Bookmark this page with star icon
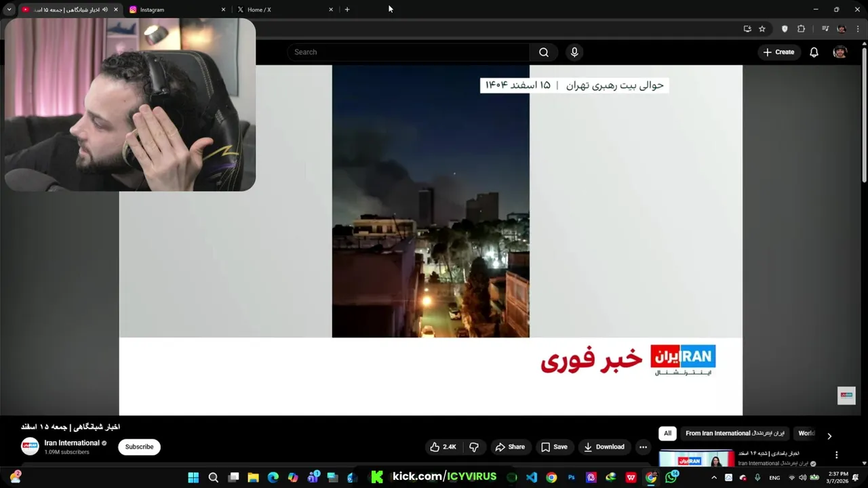This screenshot has width=868, height=488. point(762,28)
